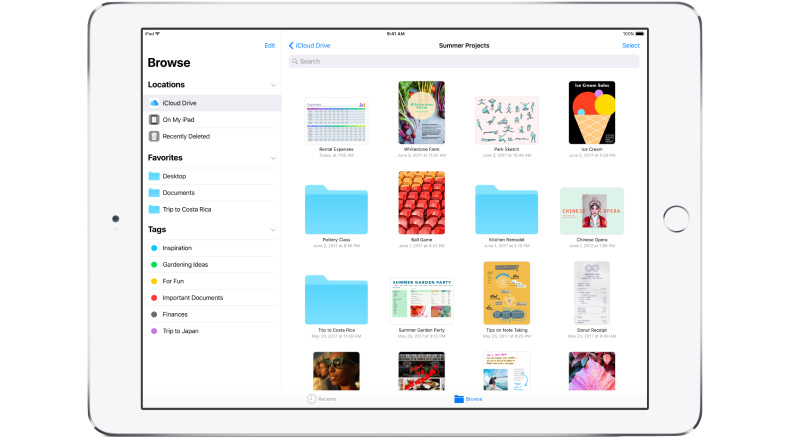The width and height of the screenshot is (790, 440).
Task: Select the yellow For Fun tag dot
Action: pyautogui.click(x=154, y=281)
